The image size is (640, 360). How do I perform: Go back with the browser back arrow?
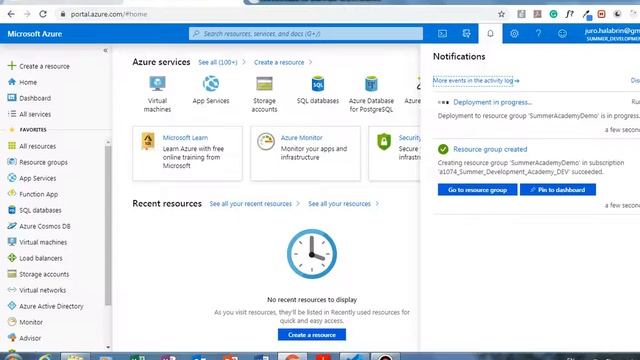[11, 14]
